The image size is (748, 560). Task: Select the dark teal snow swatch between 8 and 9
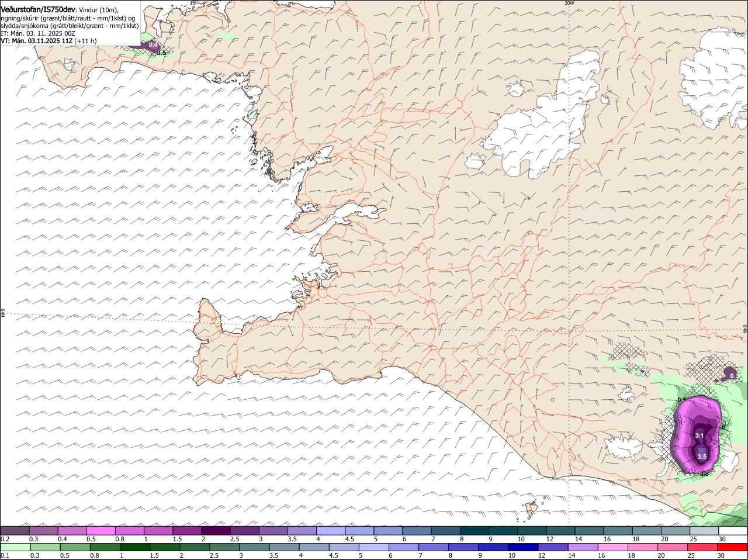[x=475, y=530]
